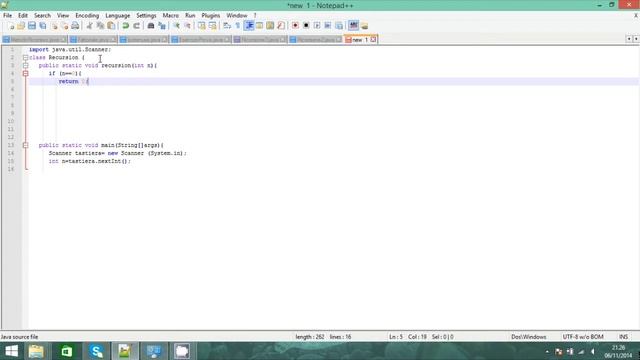Click the 'length : 262' status entry

(x=309, y=337)
